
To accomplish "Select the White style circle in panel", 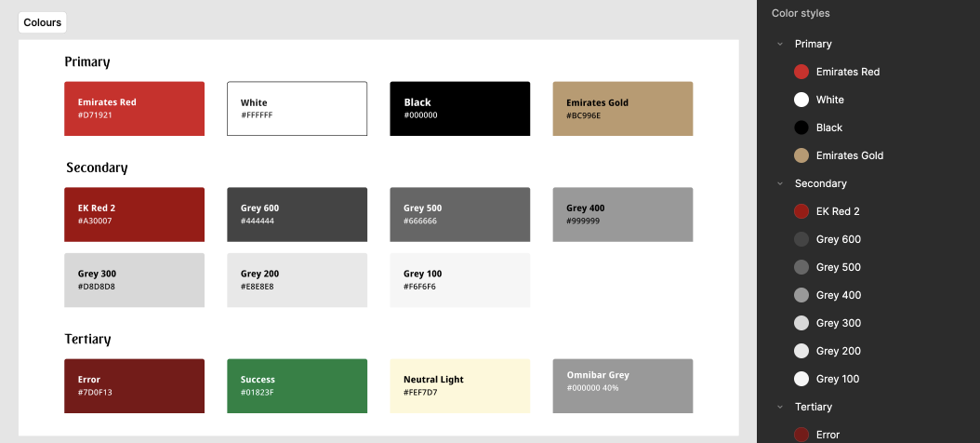I will [x=801, y=100].
